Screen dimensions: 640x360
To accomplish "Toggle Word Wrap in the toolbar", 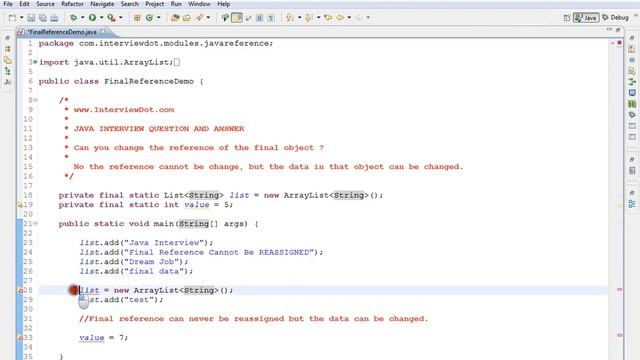I will click(248, 18).
